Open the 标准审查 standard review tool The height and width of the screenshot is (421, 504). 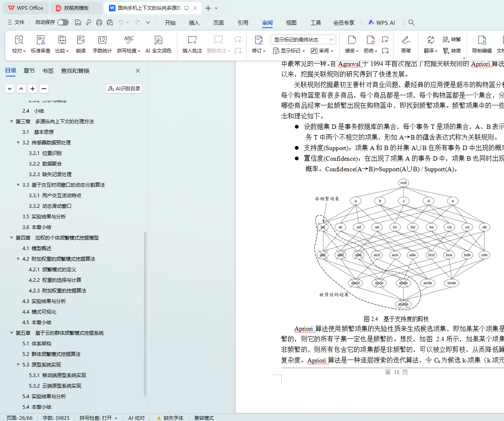click(x=41, y=40)
